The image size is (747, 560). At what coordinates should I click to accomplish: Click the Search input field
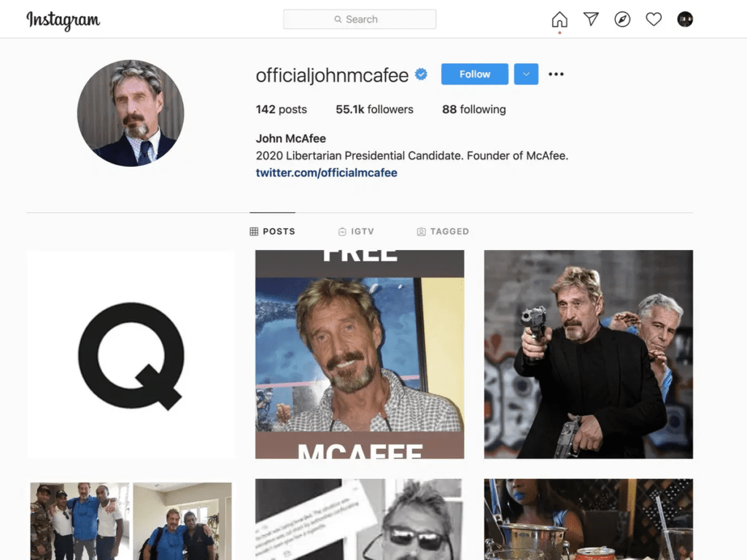360,19
